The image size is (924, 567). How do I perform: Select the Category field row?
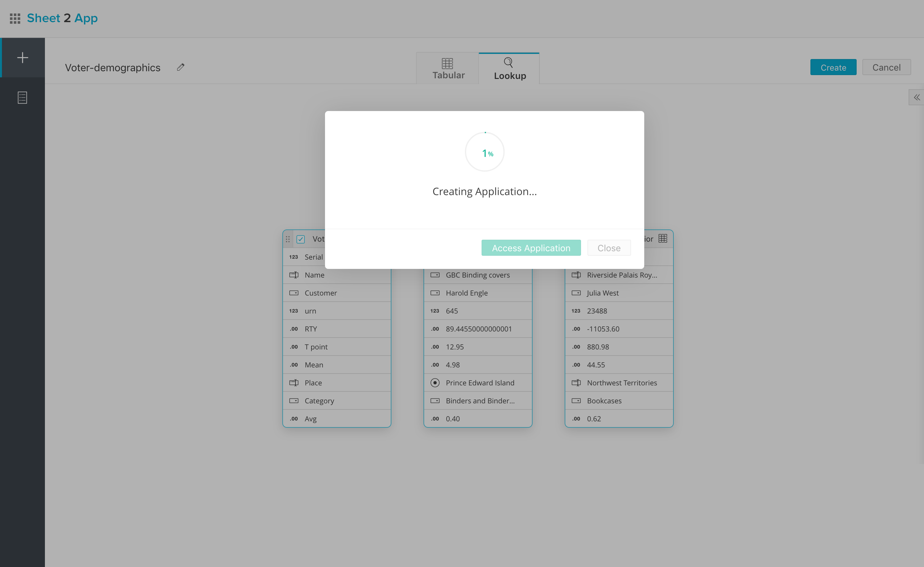337,401
